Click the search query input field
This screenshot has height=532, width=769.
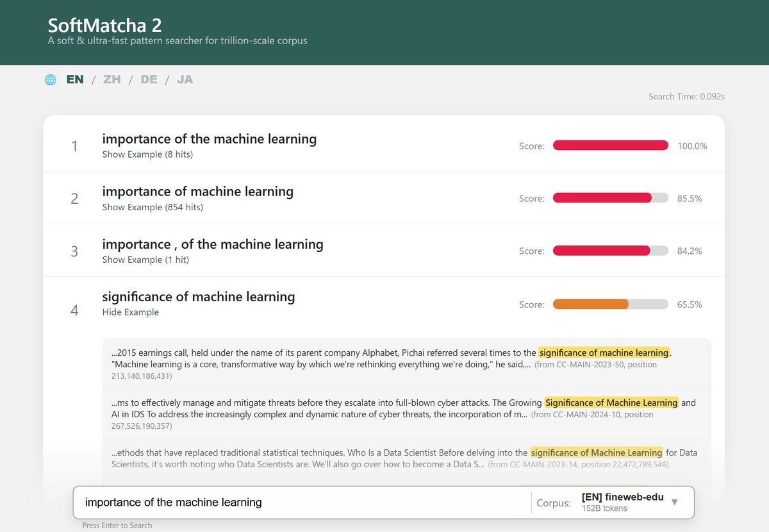(x=301, y=503)
